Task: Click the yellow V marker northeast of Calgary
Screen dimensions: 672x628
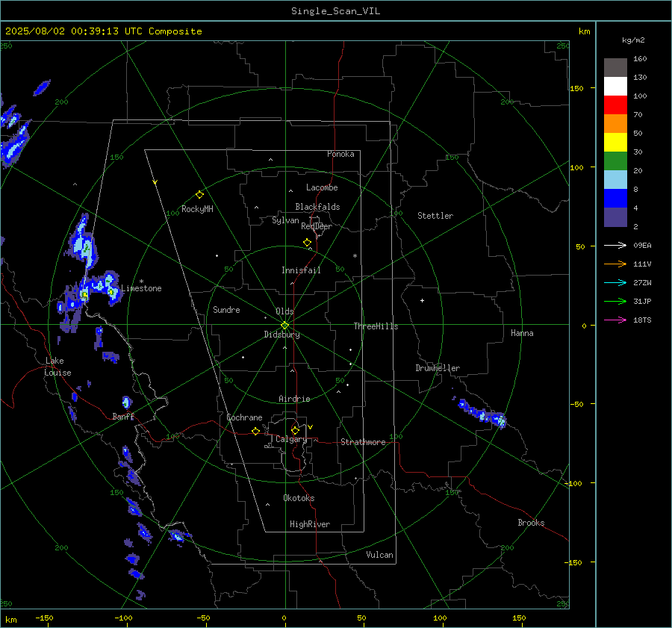Action: coord(311,427)
